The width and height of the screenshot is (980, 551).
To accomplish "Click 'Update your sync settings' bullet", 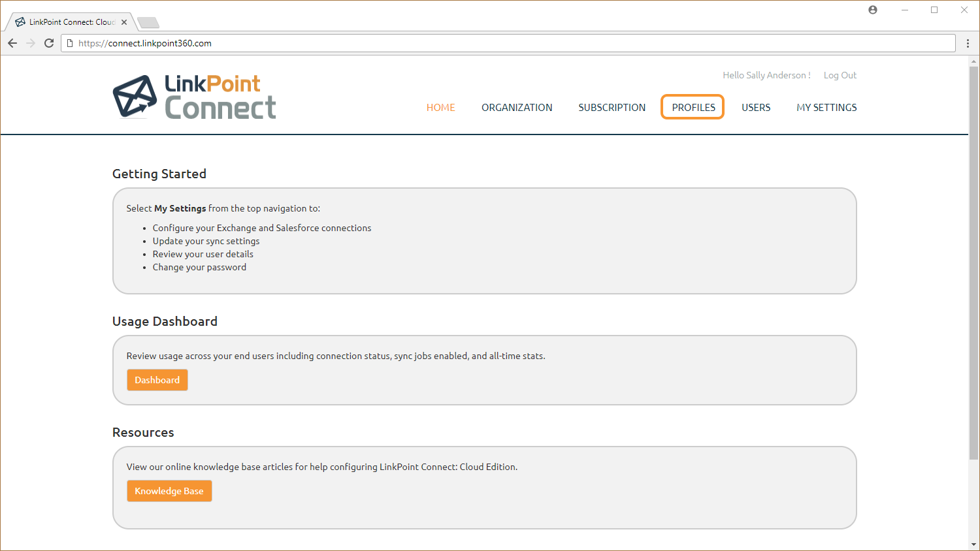I will [206, 241].
